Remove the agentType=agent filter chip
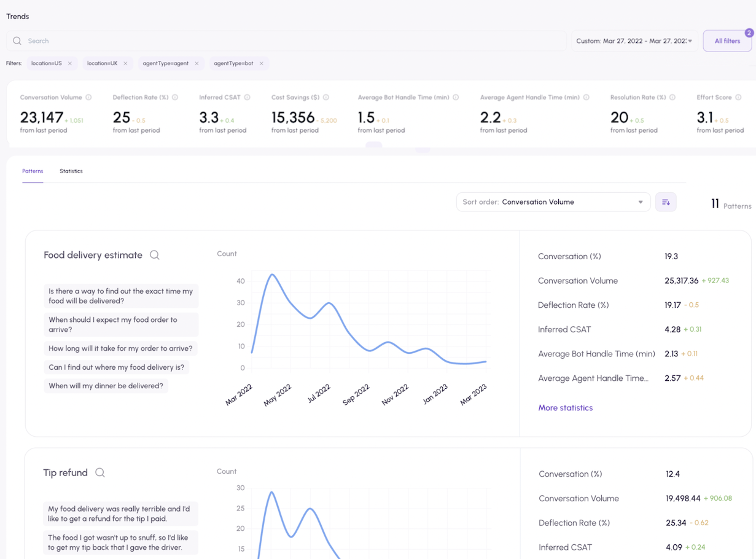Image resolution: width=756 pixels, height=559 pixels. click(197, 63)
